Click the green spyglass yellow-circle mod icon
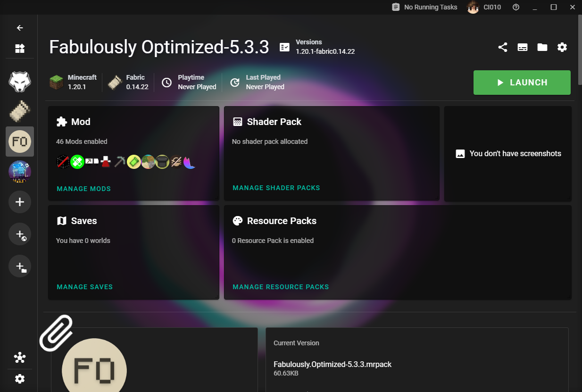582x392 pixels. [x=134, y=162]
